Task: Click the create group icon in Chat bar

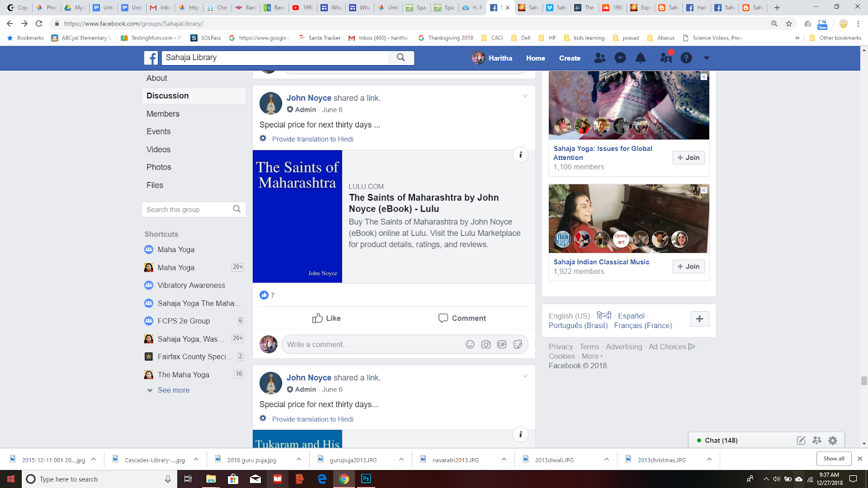Action: click(817, 440)
